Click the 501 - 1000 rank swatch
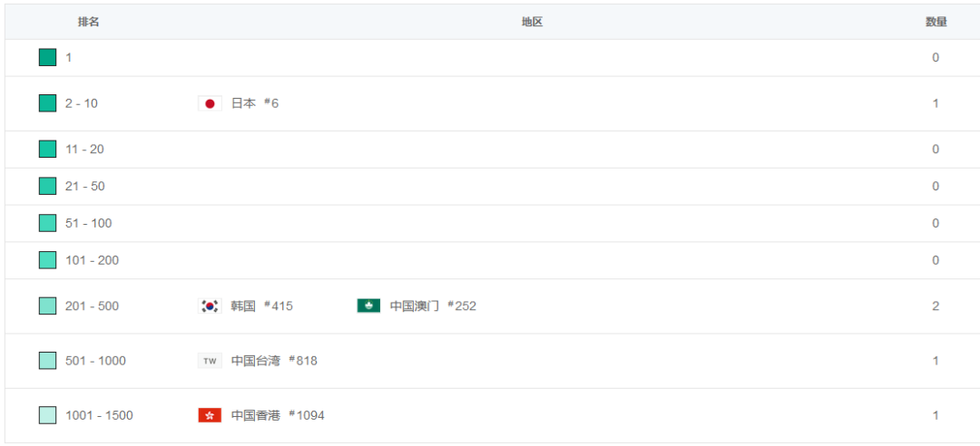Screen dimensions: 980x446 (x=47, y=361)
